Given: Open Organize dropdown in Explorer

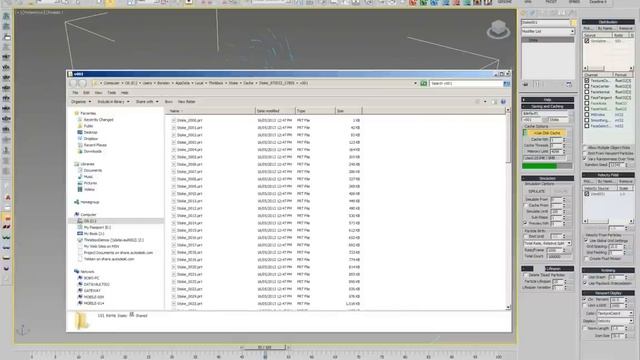Looking at the screenshot, I should point(81,102).
